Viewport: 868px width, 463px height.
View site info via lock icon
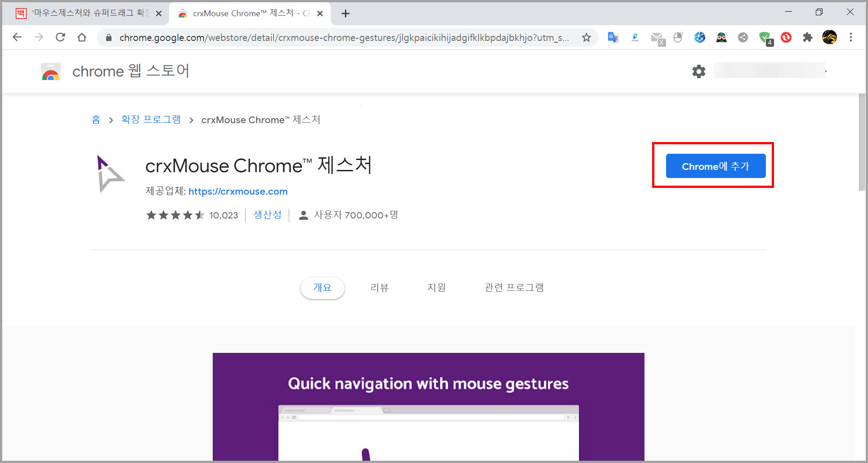click(x=108, y=38)
